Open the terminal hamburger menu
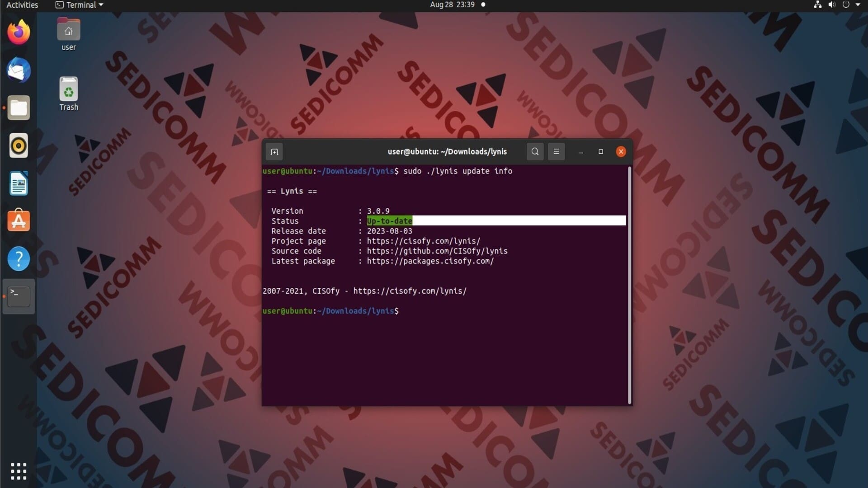 [x=556, y=152]
